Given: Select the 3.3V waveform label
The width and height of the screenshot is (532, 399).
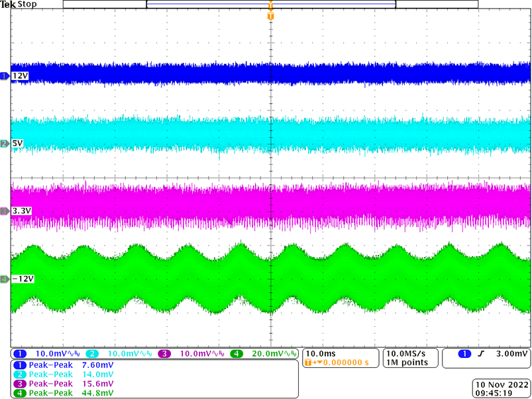Looking at the screenshot, I should [x=22, y=211].
